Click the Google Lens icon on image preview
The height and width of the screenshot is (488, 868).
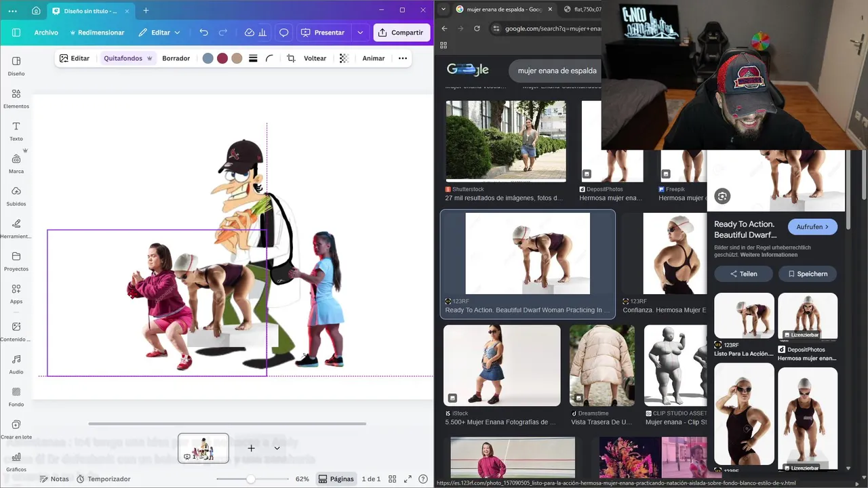pos(722,197)
